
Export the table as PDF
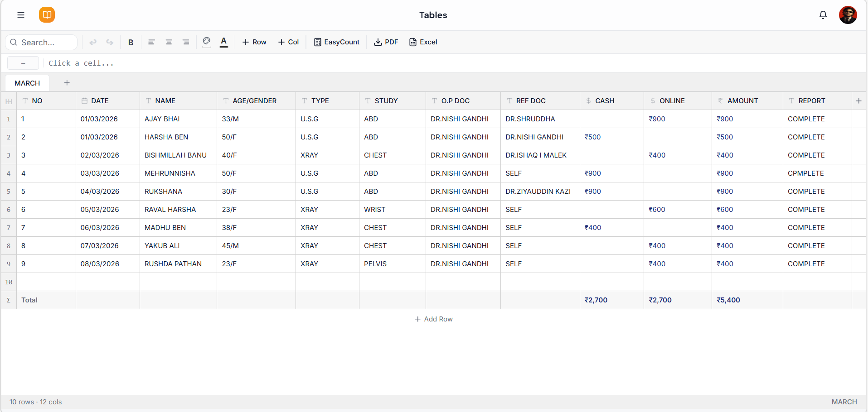point(386,42)
